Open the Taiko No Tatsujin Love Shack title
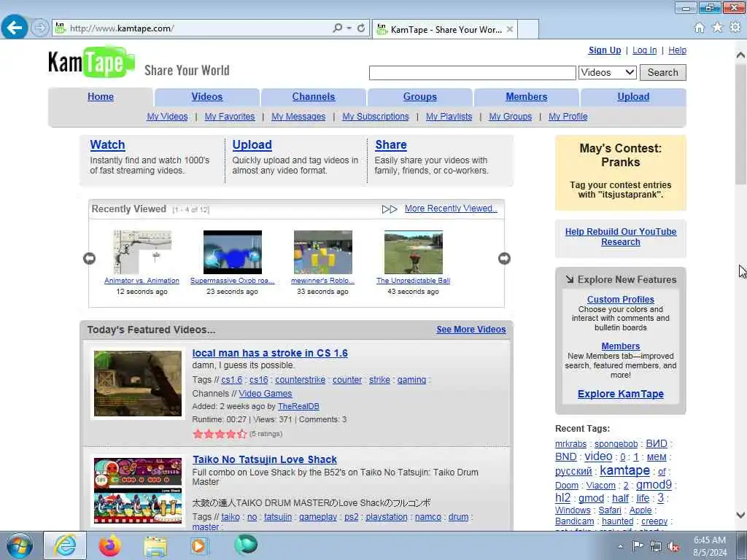Image resolution: width=747 pixels, height=560 pixels. point(265,460)
